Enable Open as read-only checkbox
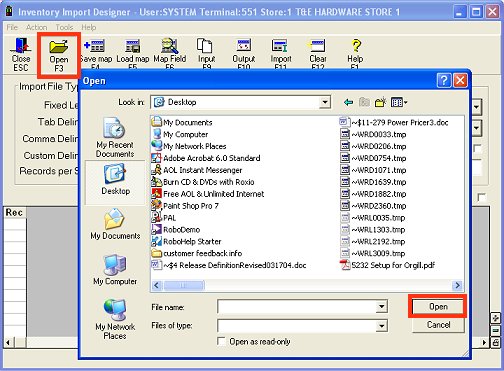Image resolution: width=504 pixels, height=371 pixels. coord(221,341)
